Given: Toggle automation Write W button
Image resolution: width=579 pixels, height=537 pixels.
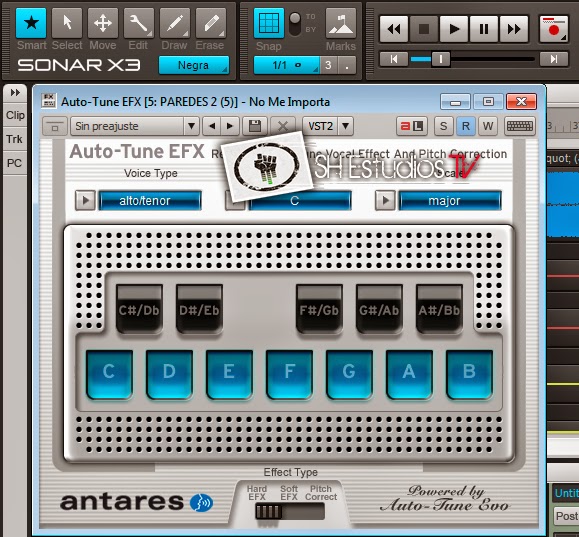Looking at the screenshot, I should [488, 126].
